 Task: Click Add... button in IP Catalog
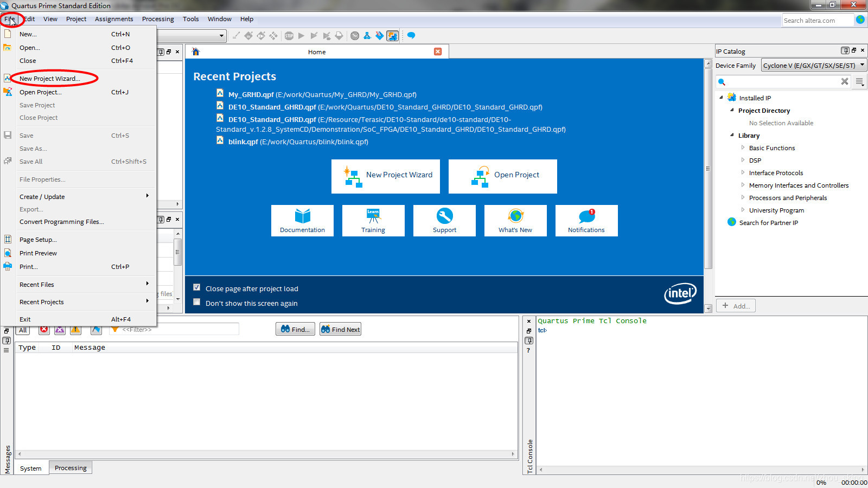pyautogui.click(x=736, y=306)
